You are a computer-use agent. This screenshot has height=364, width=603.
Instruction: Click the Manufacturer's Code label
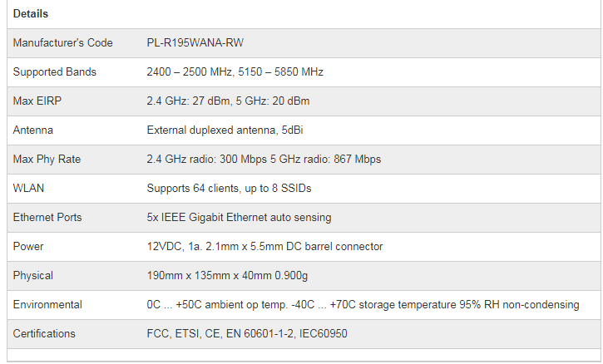tap(62, 43)
